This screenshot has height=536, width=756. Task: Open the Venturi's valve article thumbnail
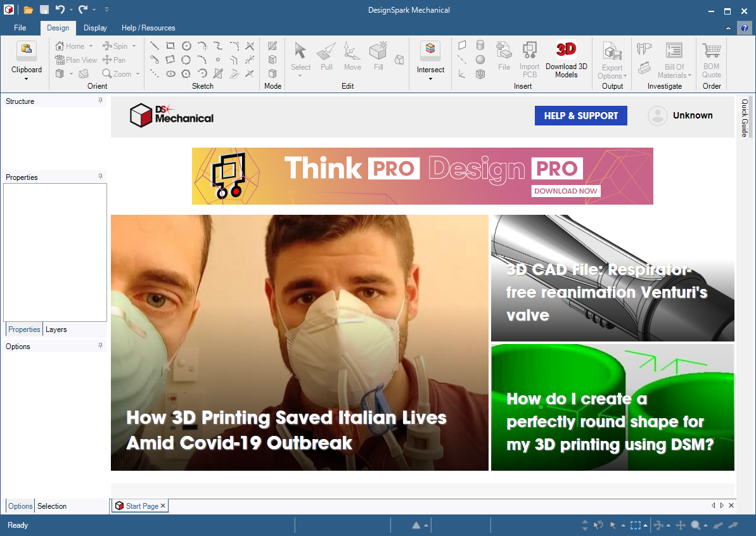[612, 278]
